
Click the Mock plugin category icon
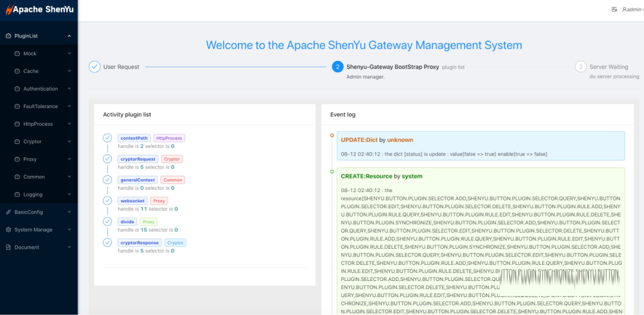tap(17, 54)
